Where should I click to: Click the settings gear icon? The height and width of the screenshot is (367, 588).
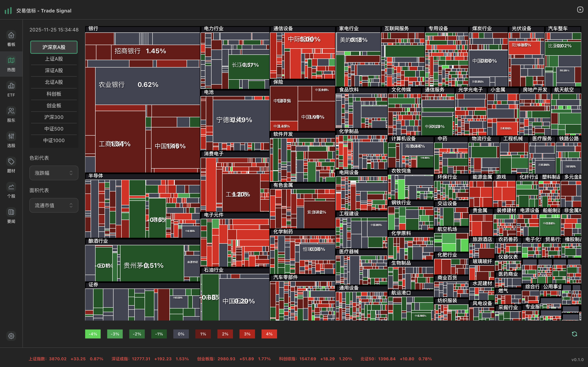click(x=11, y=336)
